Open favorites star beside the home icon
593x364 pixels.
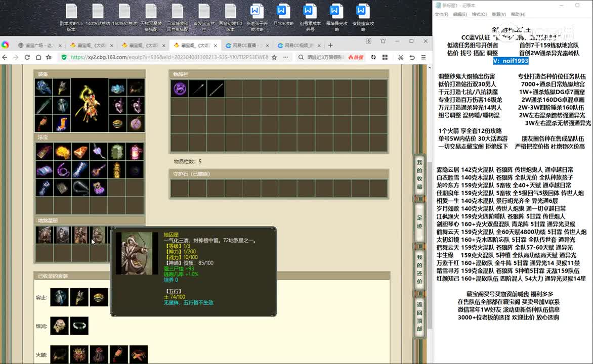coord(49,57)
